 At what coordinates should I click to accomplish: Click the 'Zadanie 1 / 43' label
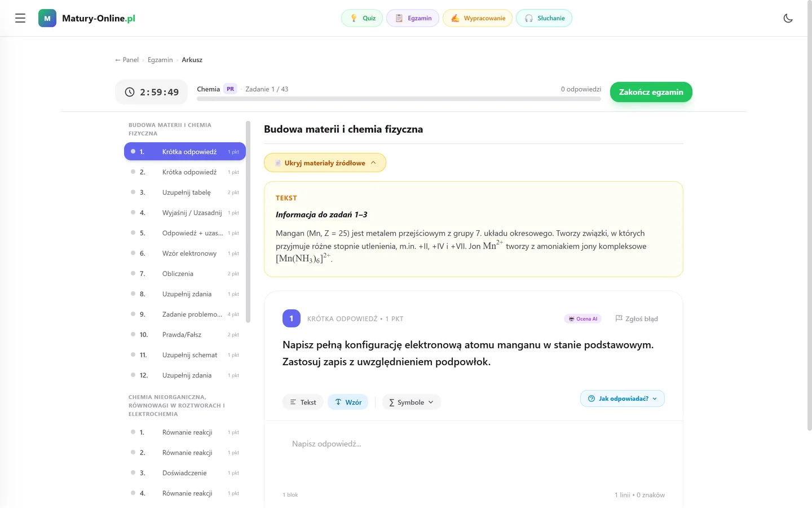click(267, 89)
